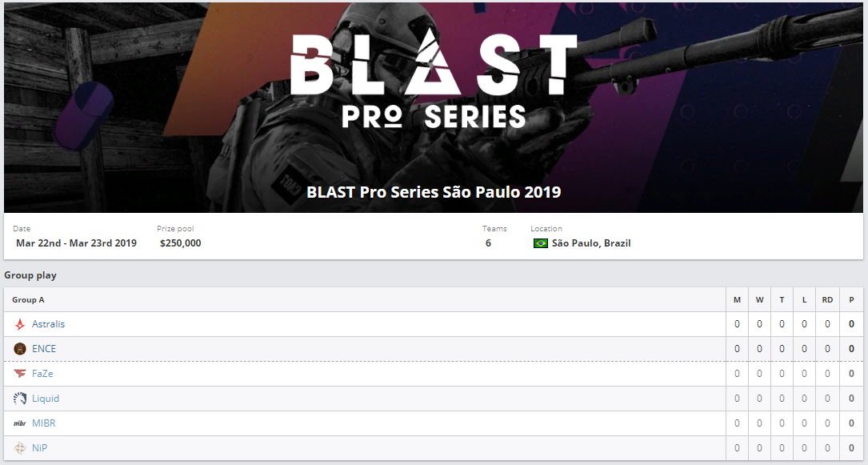Screen dimensions: 868x465
Task: Click the São Paulo, Brazil location text
Action: 591,243
